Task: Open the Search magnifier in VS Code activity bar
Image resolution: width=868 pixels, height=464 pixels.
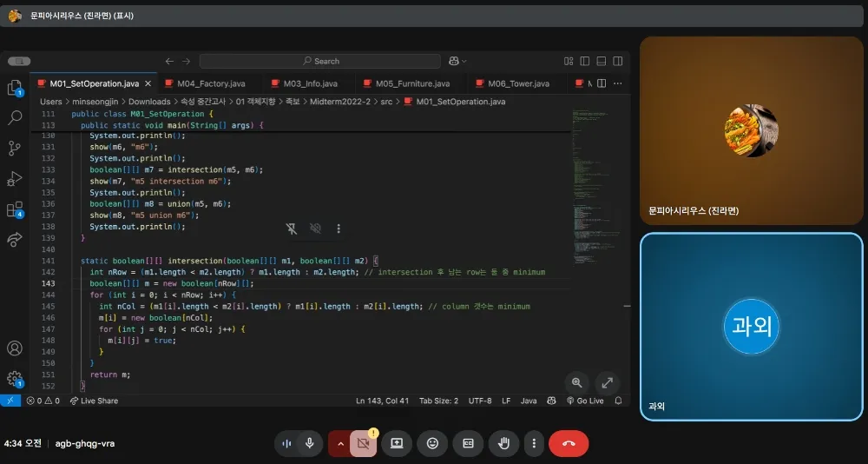Action: point(15,117)
